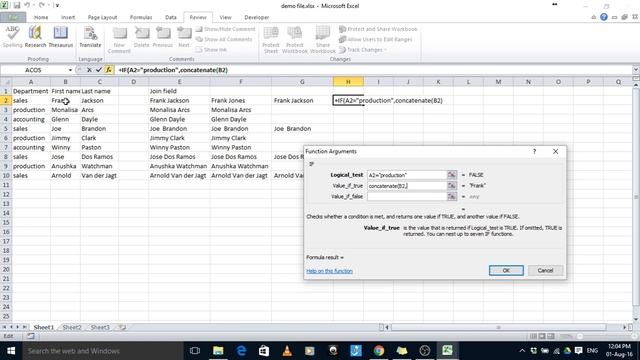Collapse dialog for Value_if_false range selector

tap(451, 196)
